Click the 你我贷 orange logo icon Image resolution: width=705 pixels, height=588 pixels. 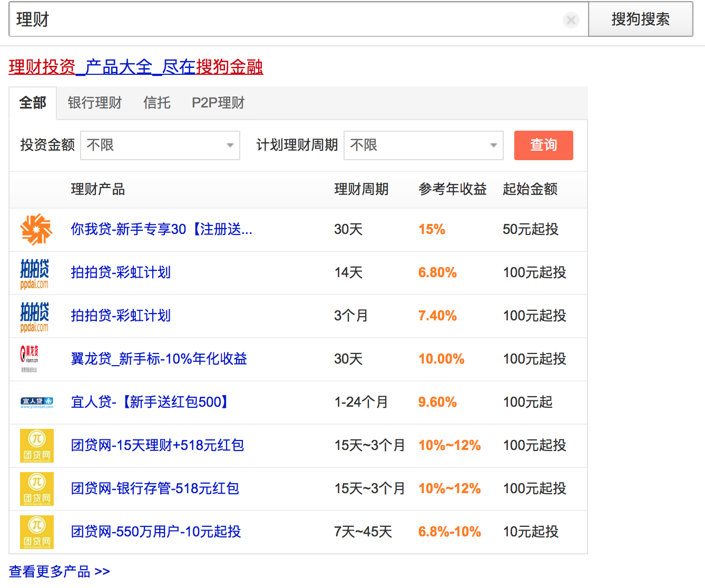pos(36,229)
